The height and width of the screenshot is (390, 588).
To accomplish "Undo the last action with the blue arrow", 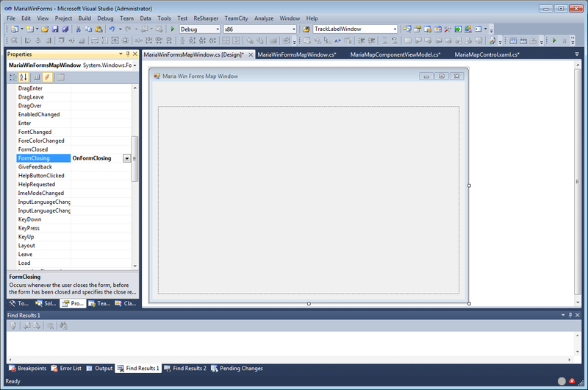I will [x=112, y=29].
